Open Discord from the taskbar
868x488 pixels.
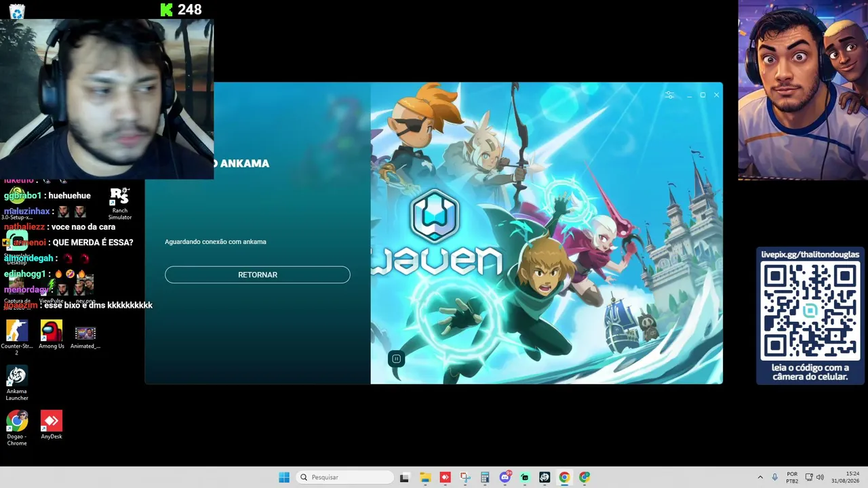[505, 477]
